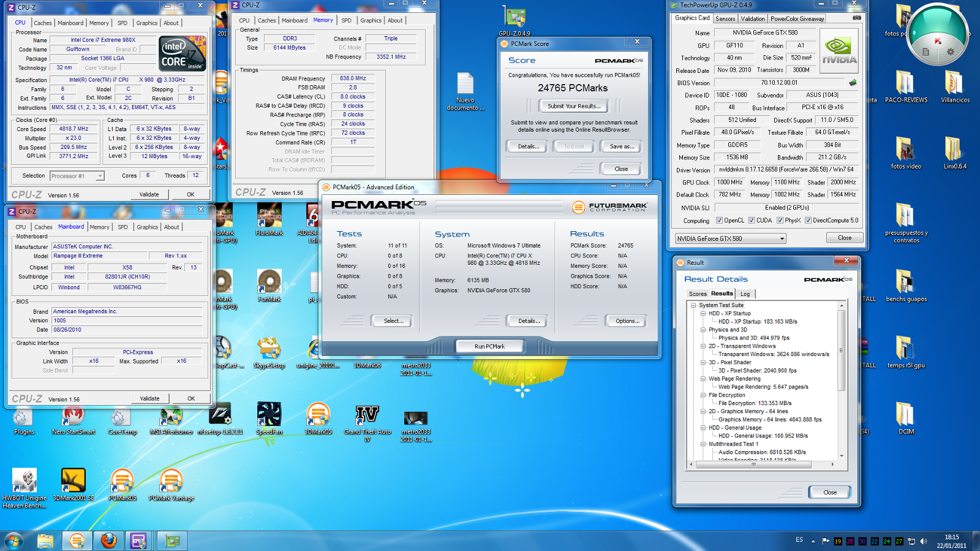Click the GPU-Z BIOS save chip icon

(853, 82)
